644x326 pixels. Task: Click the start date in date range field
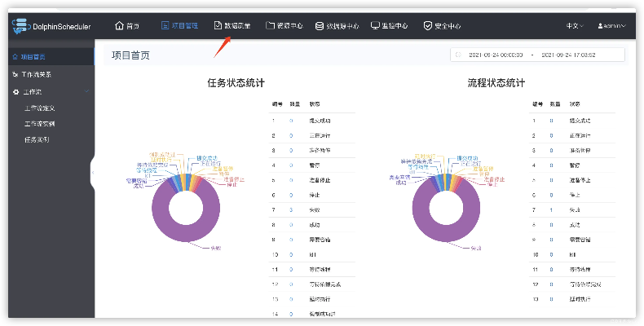[493, 55]
